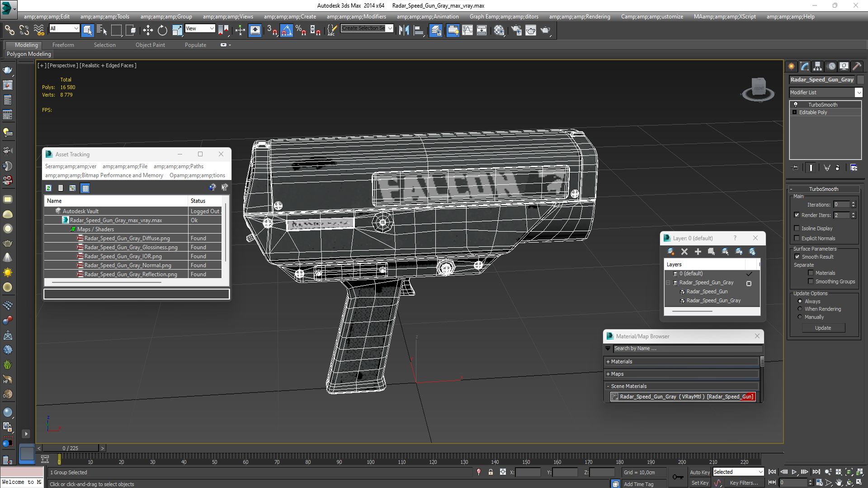Screen dimensions: 868x488
Task: Open the Animation menu
Action: (x=428, y=17)
